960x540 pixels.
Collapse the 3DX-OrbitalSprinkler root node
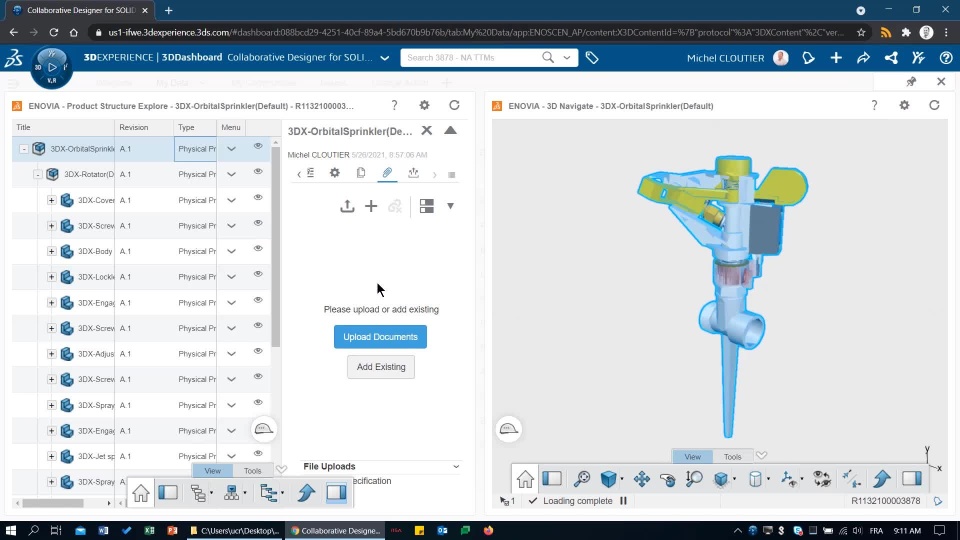click(24, 149)
